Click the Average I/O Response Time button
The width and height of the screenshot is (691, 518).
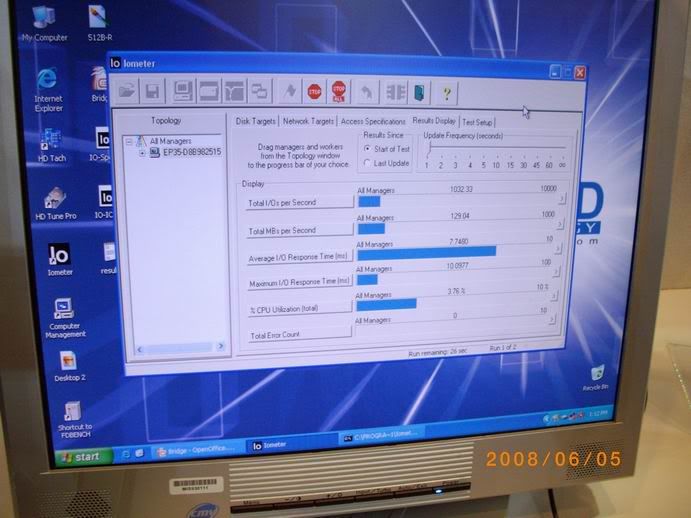click(x=299, y=258)
